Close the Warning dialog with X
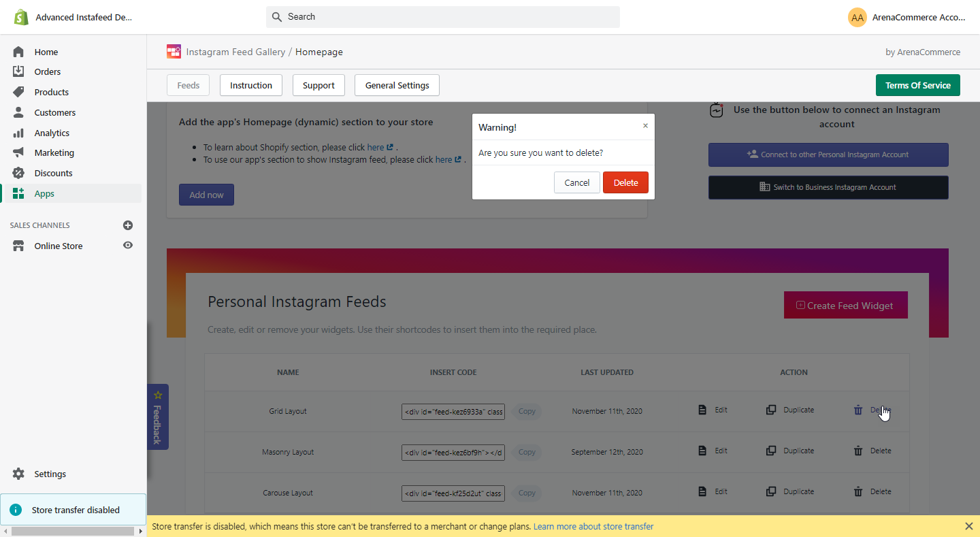The height and width of the screenshot is (537, 980). [645, 126]
